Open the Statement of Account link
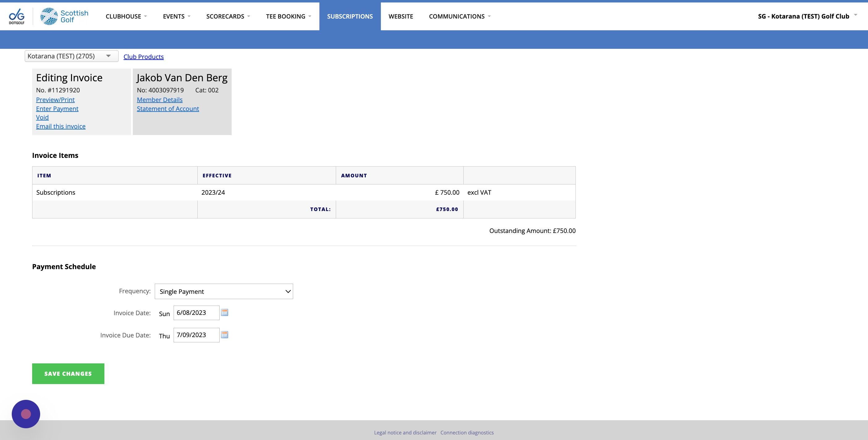The image size is (868, 440). click(168, 108)
